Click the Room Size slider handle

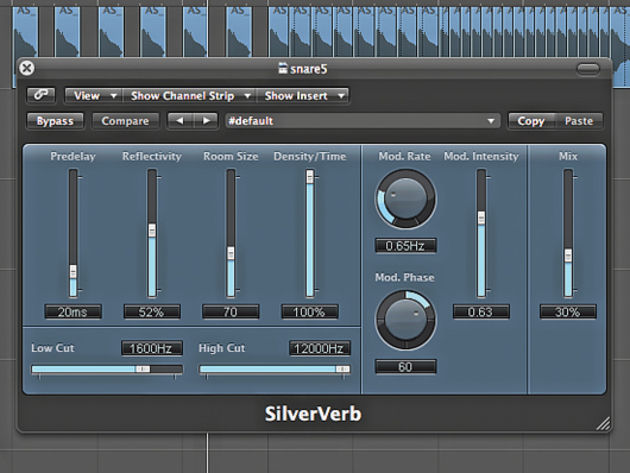231,253
